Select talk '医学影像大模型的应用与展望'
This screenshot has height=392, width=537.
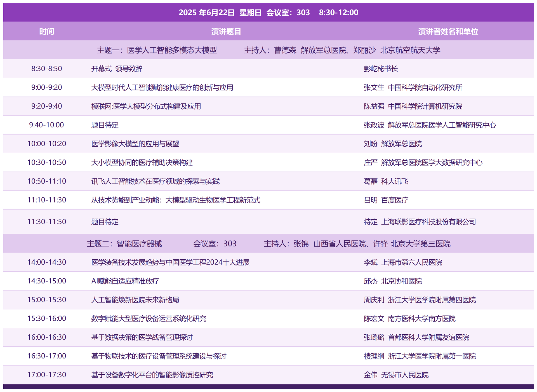(135, 144)
